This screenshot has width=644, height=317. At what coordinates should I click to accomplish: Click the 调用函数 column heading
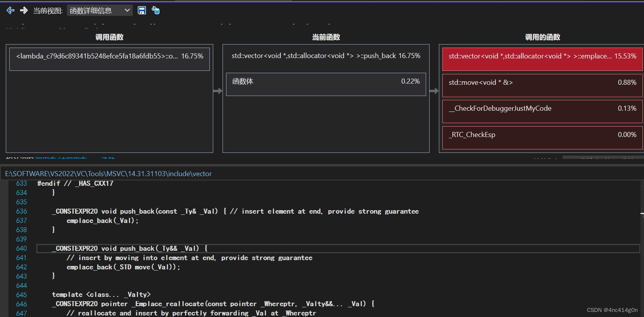point(110,37)
